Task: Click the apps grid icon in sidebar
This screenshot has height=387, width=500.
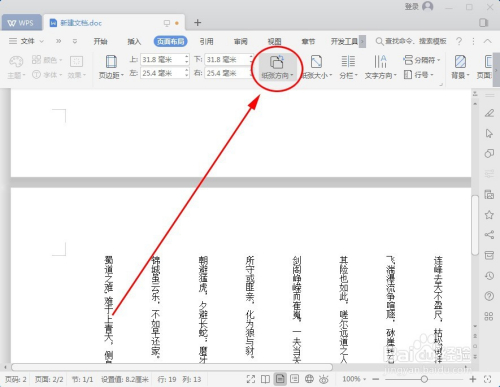Action: coord(489,316)
